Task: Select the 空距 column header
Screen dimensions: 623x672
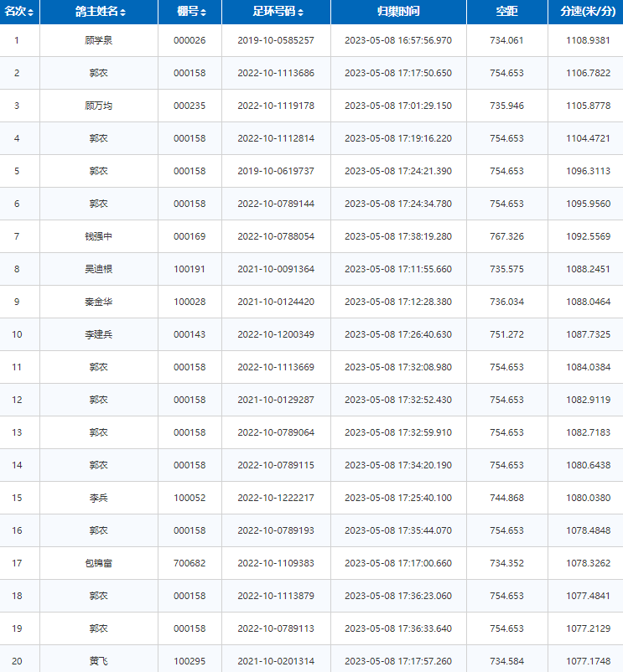Action: 506,12
